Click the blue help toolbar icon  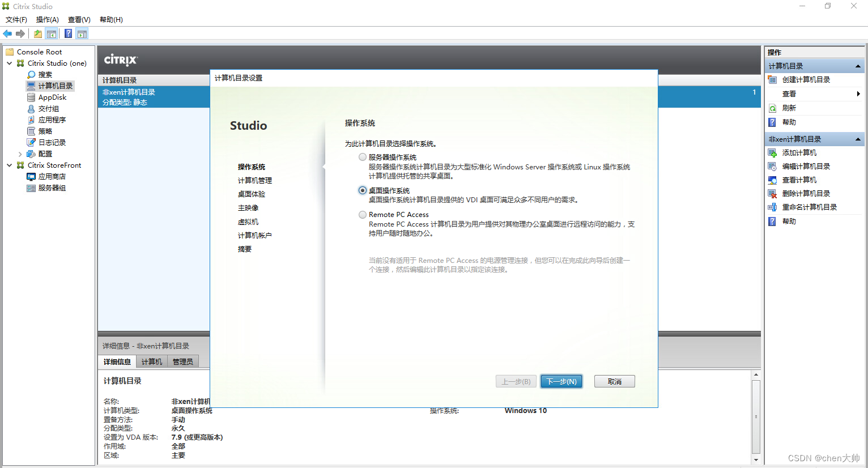point(68,34)
